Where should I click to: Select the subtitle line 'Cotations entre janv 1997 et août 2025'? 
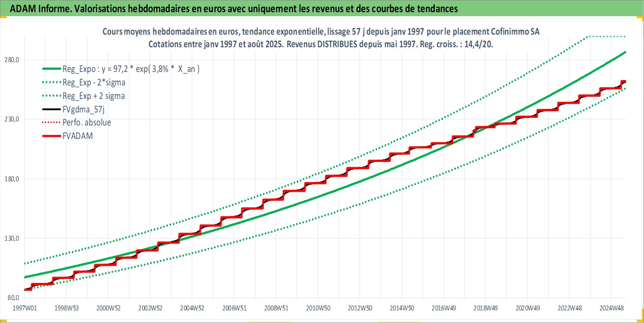pyautogui.click(x=321, y=45)
